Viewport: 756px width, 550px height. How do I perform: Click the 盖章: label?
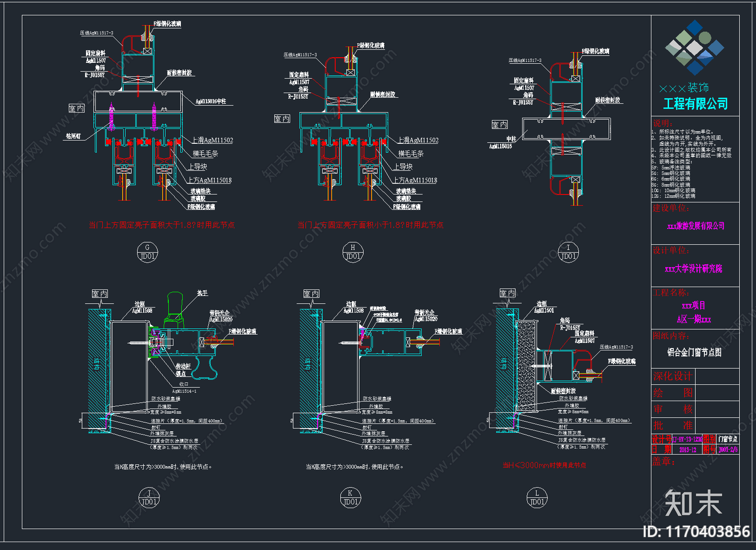coord(663,462)
